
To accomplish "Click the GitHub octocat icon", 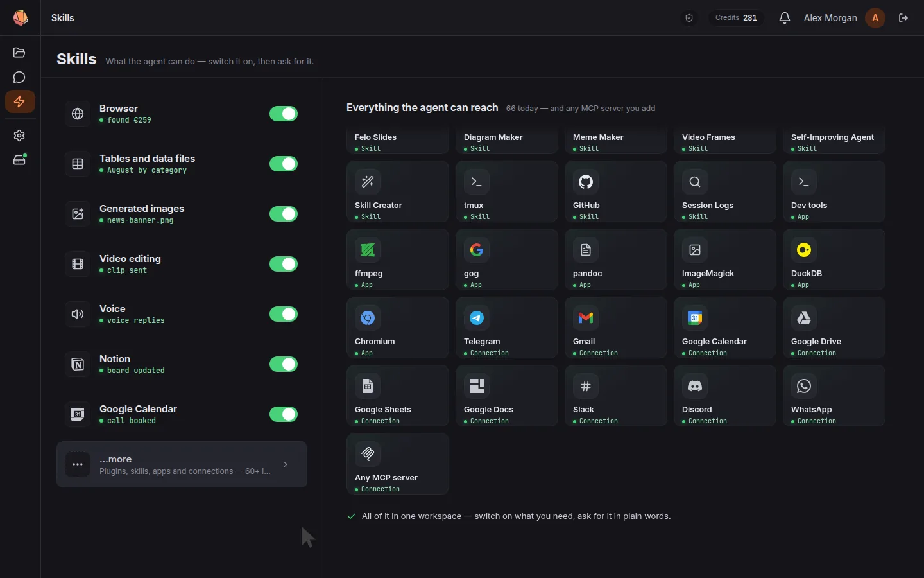I will (586, 182).
